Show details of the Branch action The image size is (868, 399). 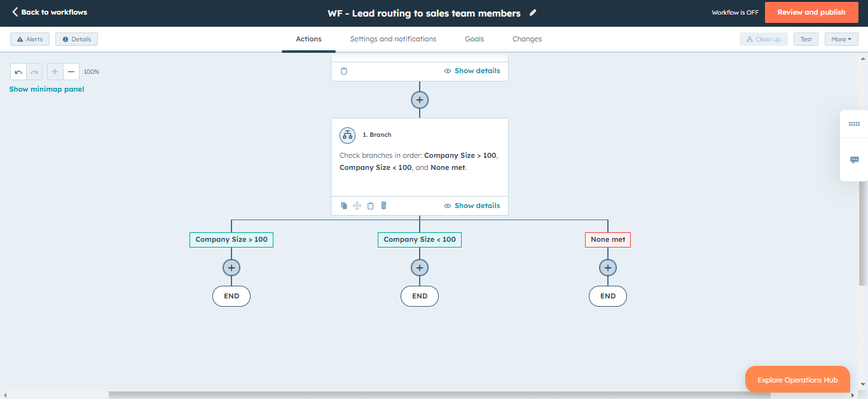472,205
